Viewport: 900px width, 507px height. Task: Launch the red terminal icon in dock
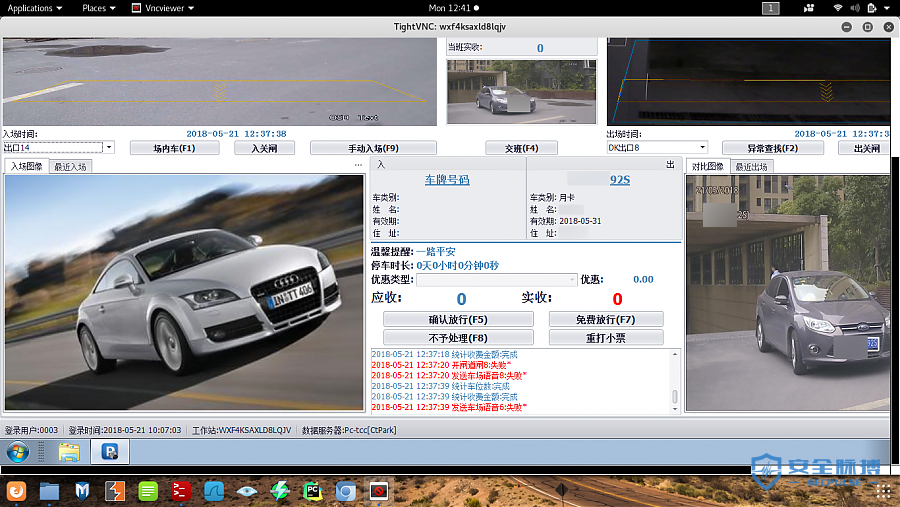(x=181, y=491)
